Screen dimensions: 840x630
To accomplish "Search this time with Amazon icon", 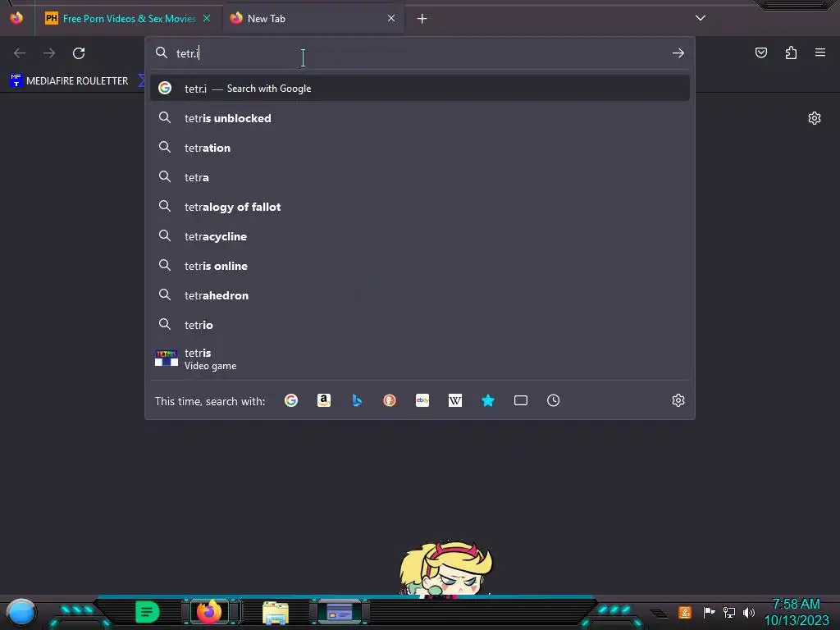I will (323, 400).
